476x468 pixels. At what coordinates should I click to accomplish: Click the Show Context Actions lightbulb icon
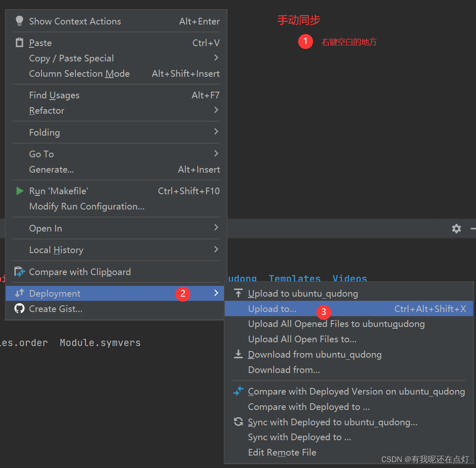click(19, 21)
